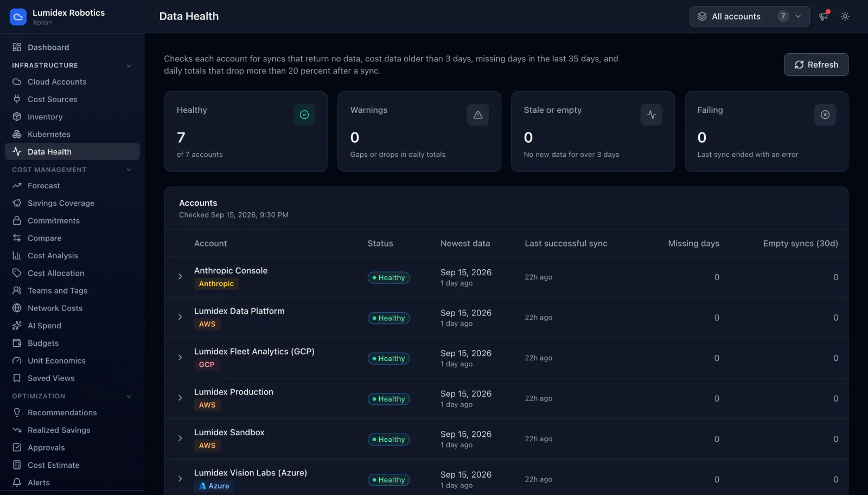Toggle light theme with the sun icon

[845, 16]
